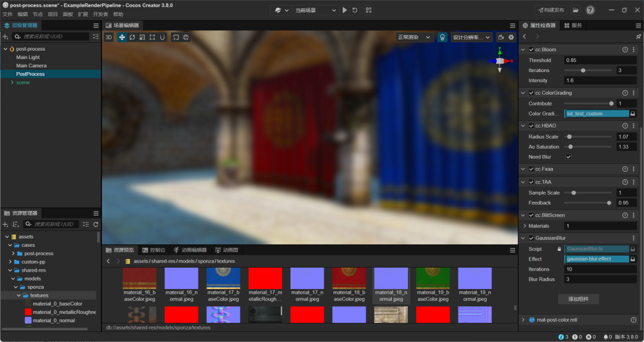Disable the cc.Fxaa component checkbox
Image resolution: width=644 pixels, height=342 pixels.
[x=531, y=169]
